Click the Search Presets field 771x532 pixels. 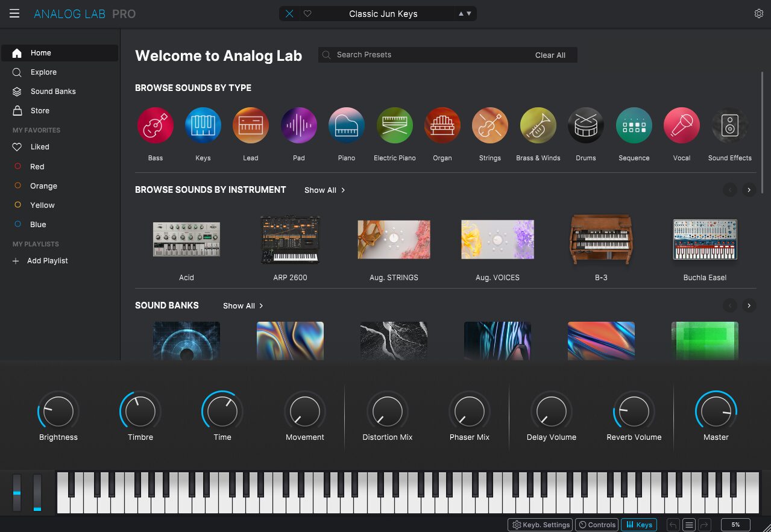pos(422,55)
